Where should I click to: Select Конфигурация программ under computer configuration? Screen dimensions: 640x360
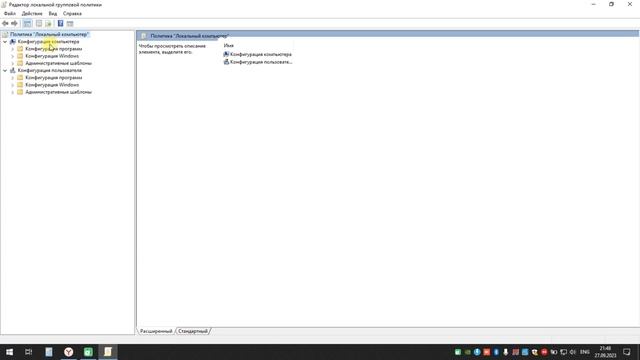pos(53,49)
